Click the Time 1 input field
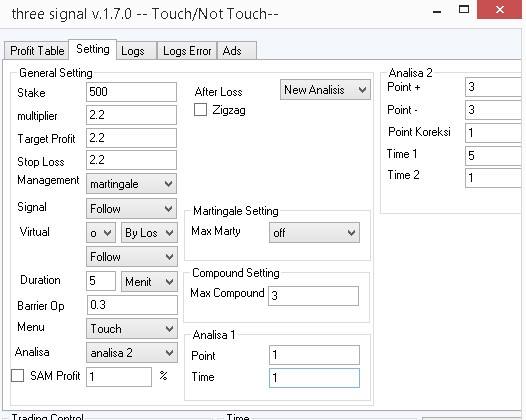 493,156
